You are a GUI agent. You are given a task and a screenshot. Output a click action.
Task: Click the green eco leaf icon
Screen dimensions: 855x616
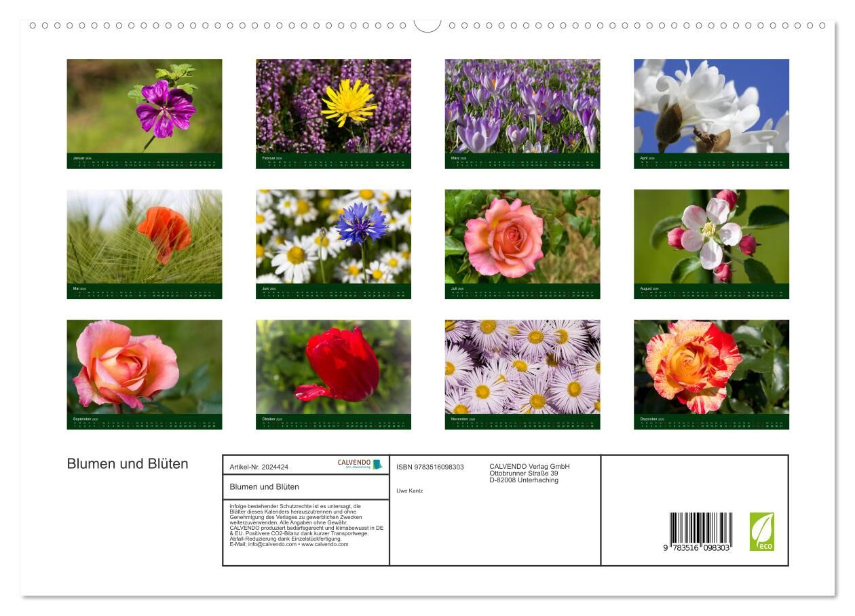761,531
